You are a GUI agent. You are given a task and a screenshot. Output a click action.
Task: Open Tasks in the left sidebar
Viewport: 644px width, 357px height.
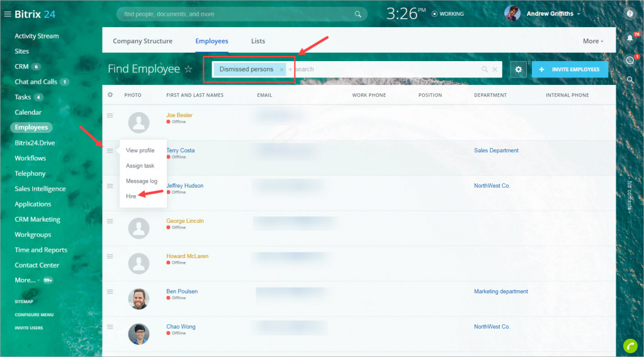coord(23,97)
